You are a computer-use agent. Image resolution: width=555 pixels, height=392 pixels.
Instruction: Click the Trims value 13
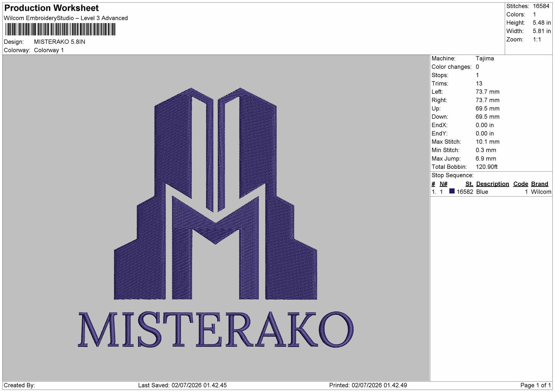(x=479, y=84)
